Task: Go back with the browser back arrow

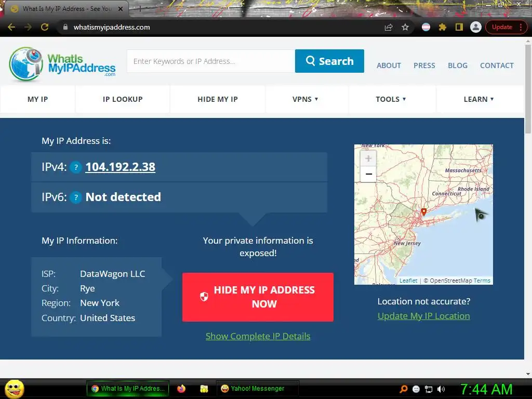Action: tap(11, 27)
